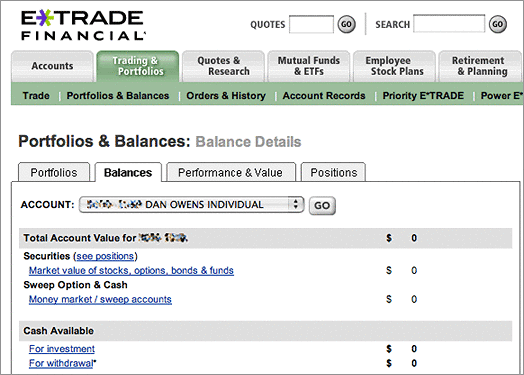Image resolution: width=524 pixels, height=375 pixels.
Task: Open Priority E*TRADE submenu item
Action: pos(423,96)
